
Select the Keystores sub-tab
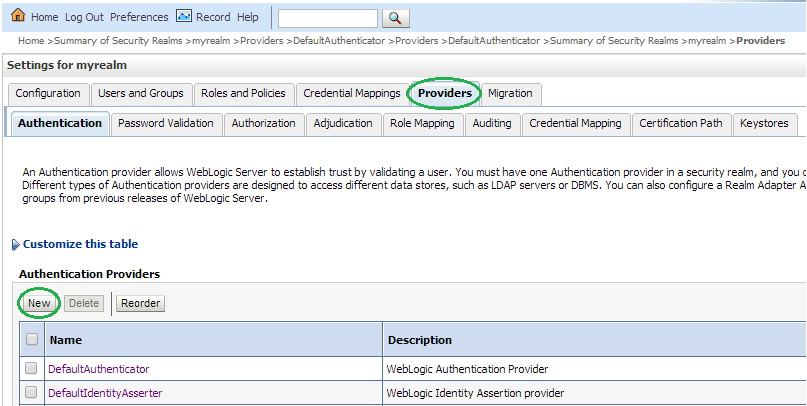click(764, 124)
